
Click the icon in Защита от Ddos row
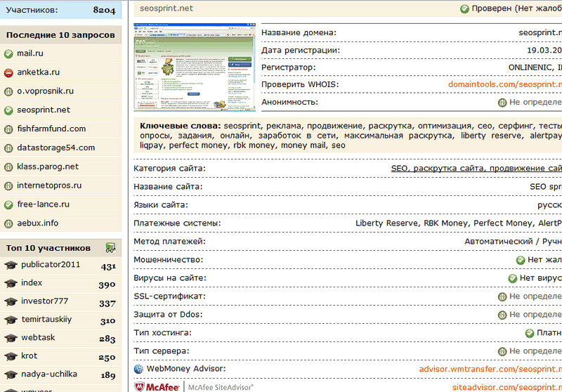[x=502, y=315]
